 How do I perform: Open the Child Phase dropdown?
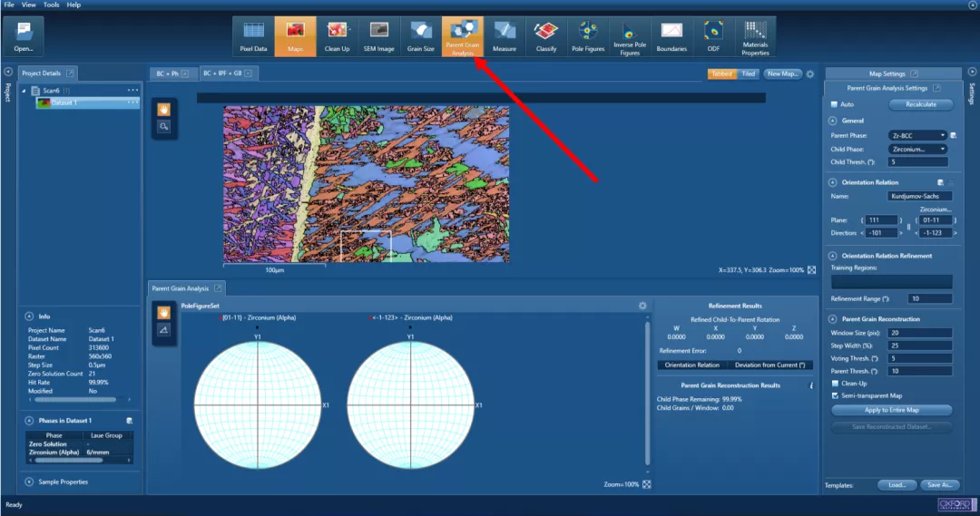click(917, 149)
